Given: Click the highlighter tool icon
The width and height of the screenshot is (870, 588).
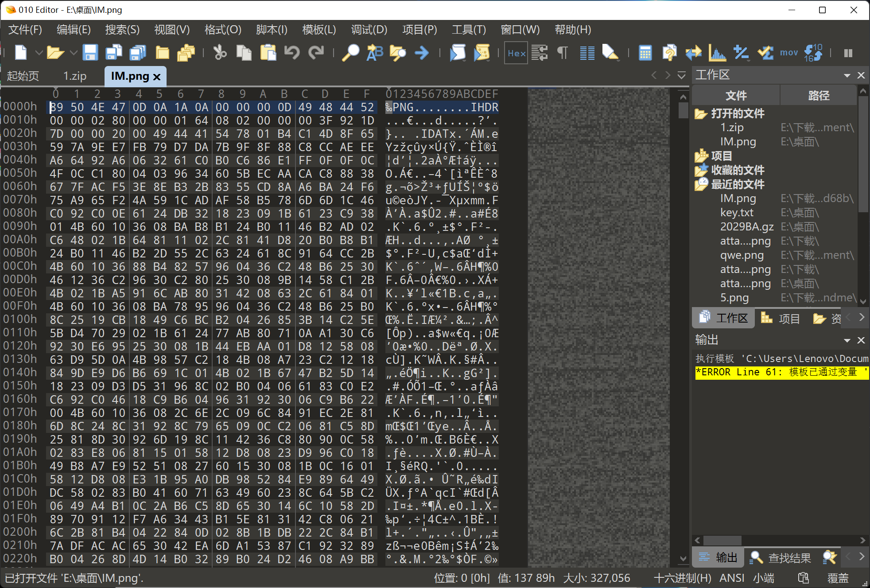Looking at the screenshot, I should pyautogui.click(x=610, y=53).
